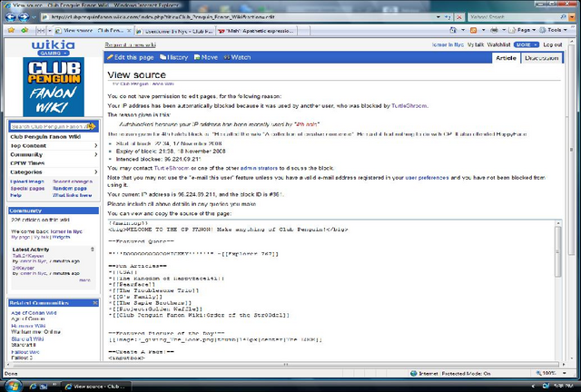Screen dimensions: 581x392
Task: Click the wiki search go arrow button
Action: (x=92, y=126)
